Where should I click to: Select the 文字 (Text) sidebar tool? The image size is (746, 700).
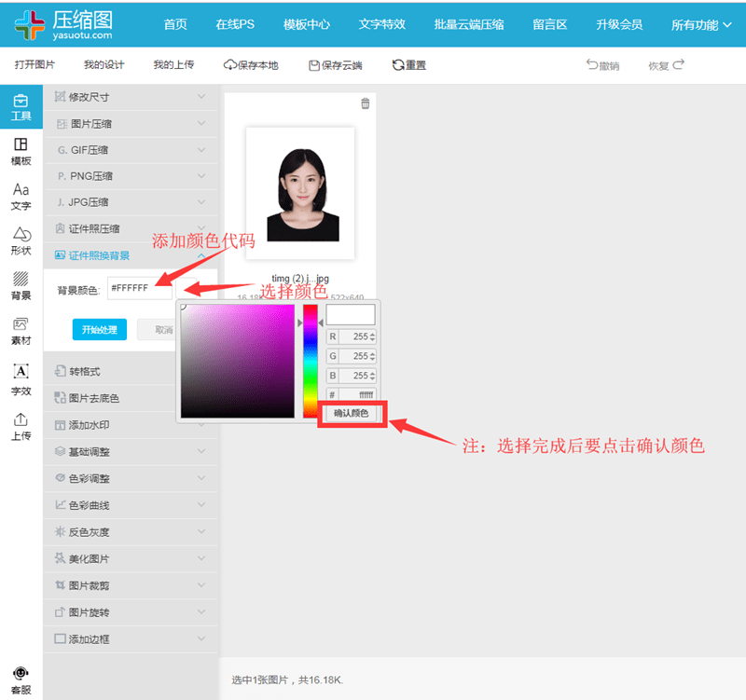pos(21,196)
